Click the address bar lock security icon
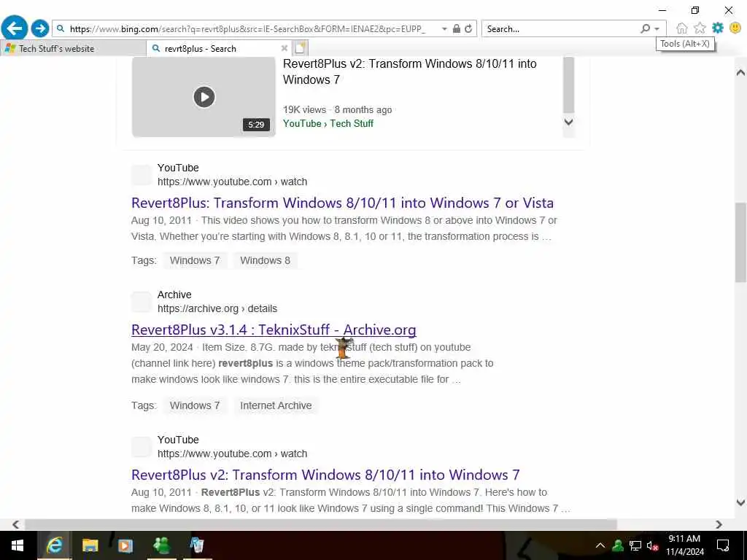747x560 pixels. click(x=457, y=28)
